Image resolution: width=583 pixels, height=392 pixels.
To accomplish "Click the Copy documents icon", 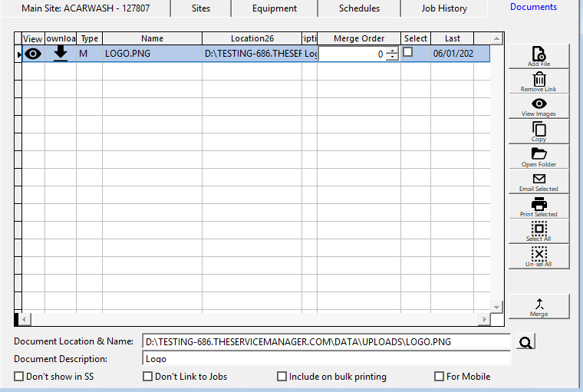I will click(539, 131).
